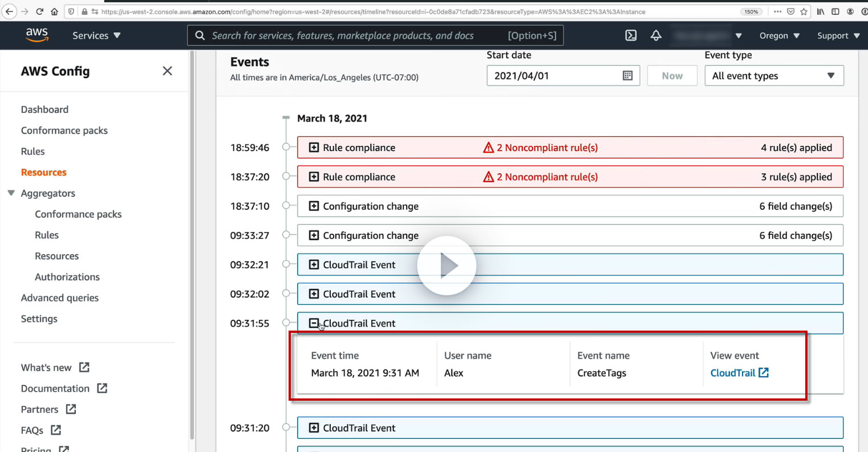Click external link icon next to FAQs
Screen dimensions: 868x452
56,430
